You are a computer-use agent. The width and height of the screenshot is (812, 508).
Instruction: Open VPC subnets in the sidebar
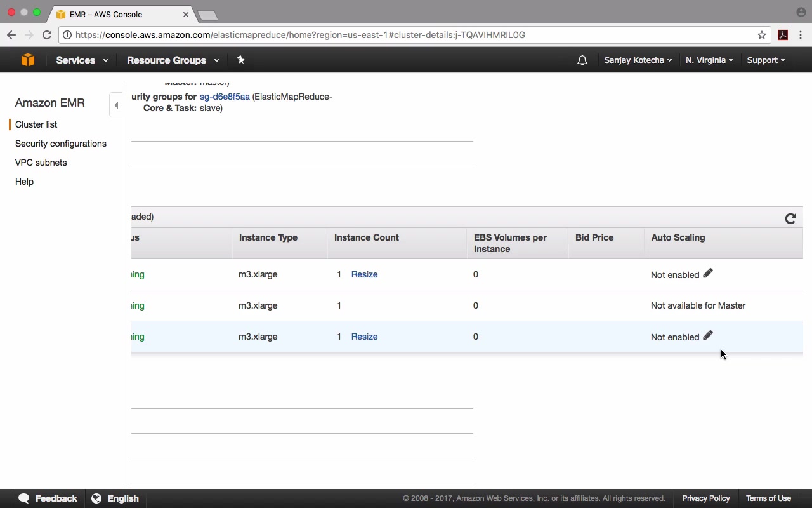click(41, 163)
